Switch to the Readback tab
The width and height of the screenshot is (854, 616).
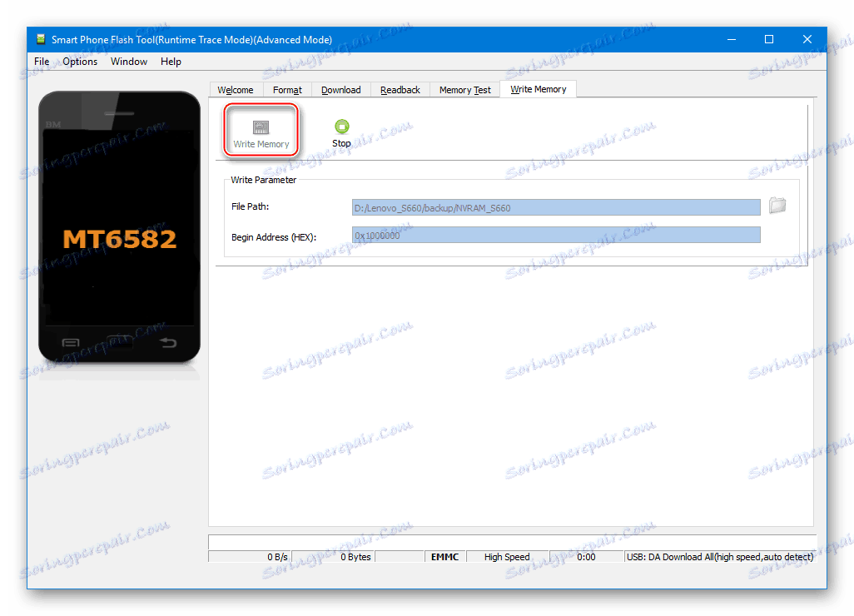click(x=400, y=89)
